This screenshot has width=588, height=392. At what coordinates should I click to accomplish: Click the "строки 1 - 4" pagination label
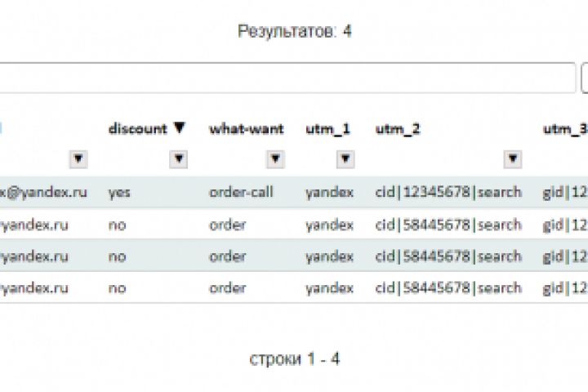[294, 359]
